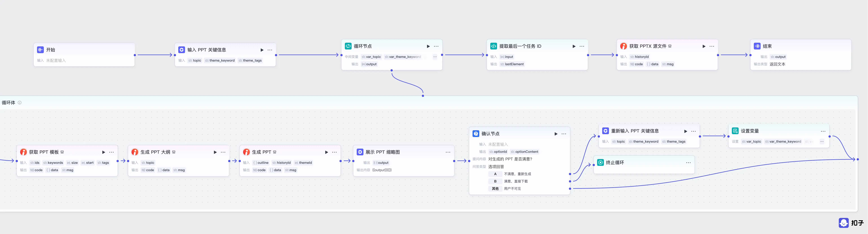Open the more menu in 设置变量 header
The image size is (868, 234).
(x=823, y=131)
